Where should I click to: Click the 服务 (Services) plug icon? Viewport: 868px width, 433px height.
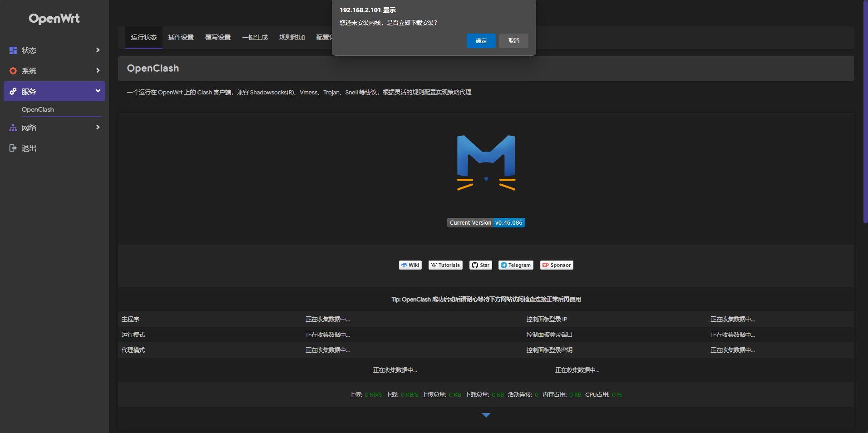coord(13,91)
